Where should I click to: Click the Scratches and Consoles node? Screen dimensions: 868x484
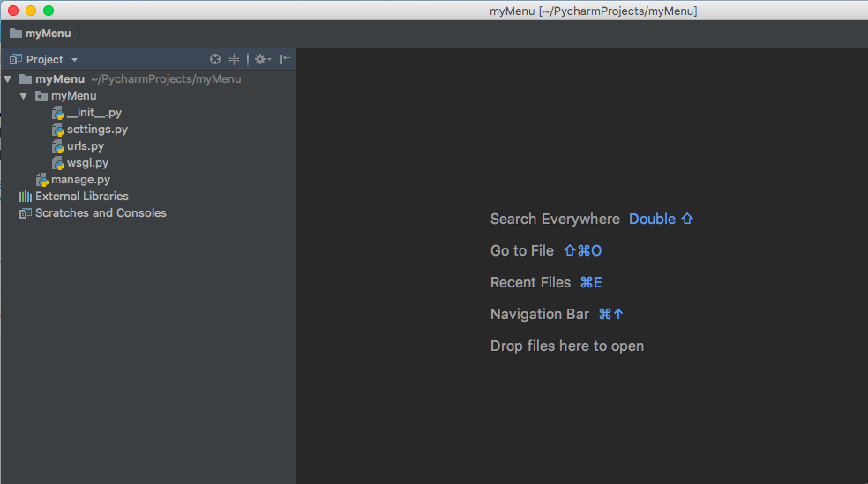[x=101, y=213]
